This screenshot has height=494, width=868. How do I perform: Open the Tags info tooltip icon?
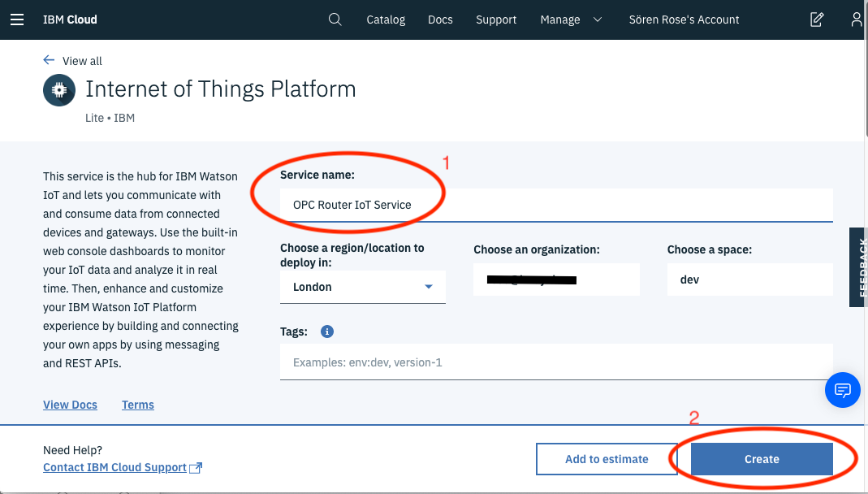coord(328,331)
